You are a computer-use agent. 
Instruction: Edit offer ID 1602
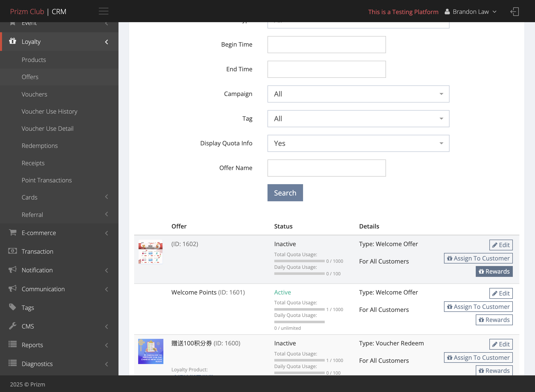click(501, 245)
